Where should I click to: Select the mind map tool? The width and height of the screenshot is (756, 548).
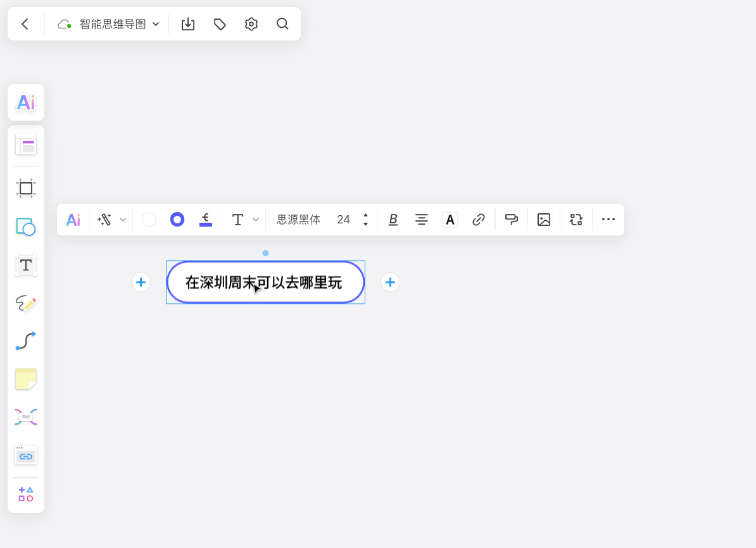(x=26, y=417)
